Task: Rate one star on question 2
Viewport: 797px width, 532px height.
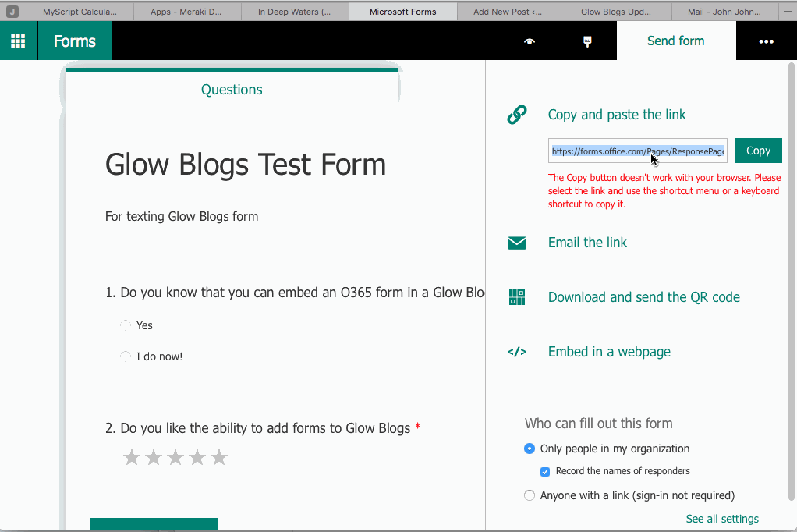Action: [132, 457]
